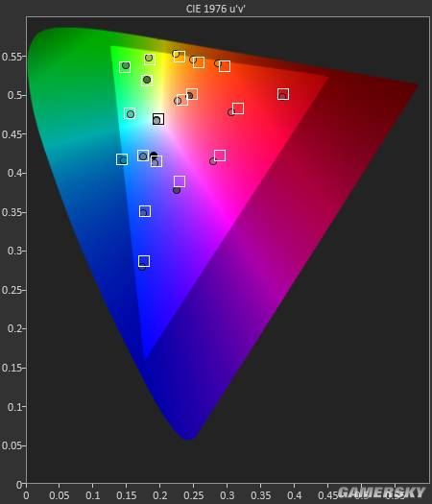Click the CIE 1976 u'v' chart title

click(216, 9)
